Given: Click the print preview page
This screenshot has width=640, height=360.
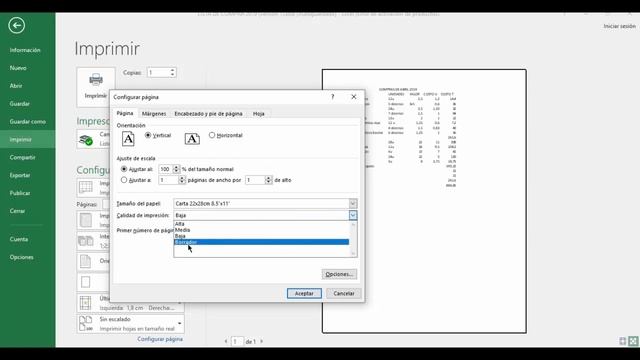Looking at the screenshot, I should 424,201.
